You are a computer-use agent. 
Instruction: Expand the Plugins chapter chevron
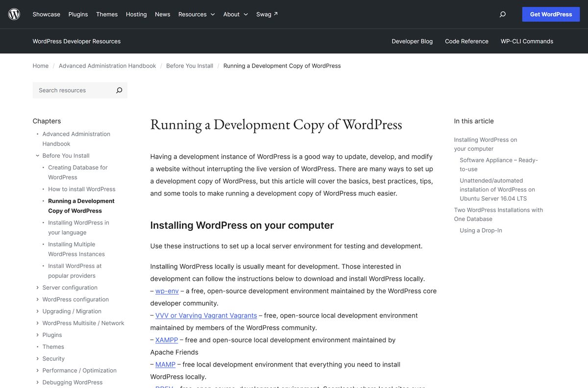[38, 335]
